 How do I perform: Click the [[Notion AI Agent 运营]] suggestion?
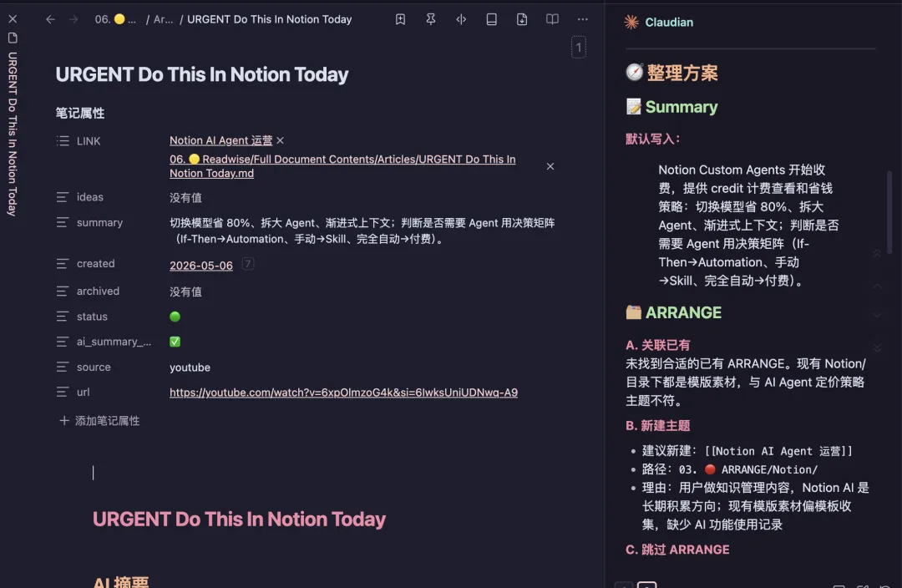click(778, 451)
